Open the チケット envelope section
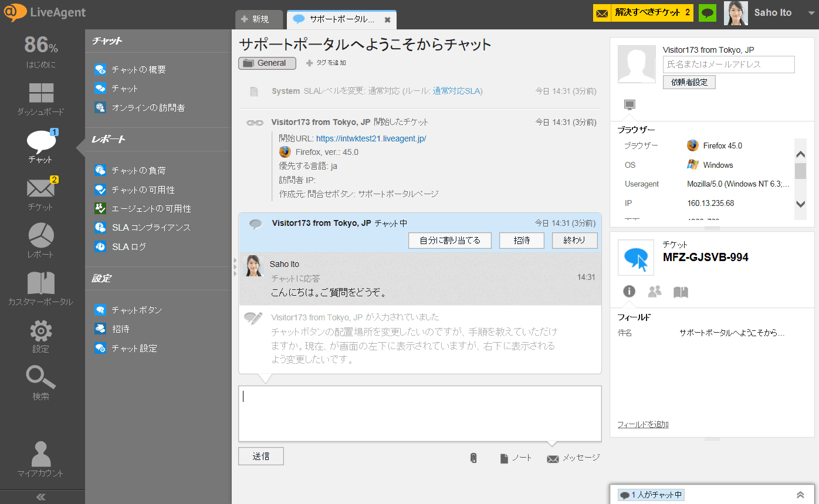Screen dimensions: 819x504 click(40, 194)
